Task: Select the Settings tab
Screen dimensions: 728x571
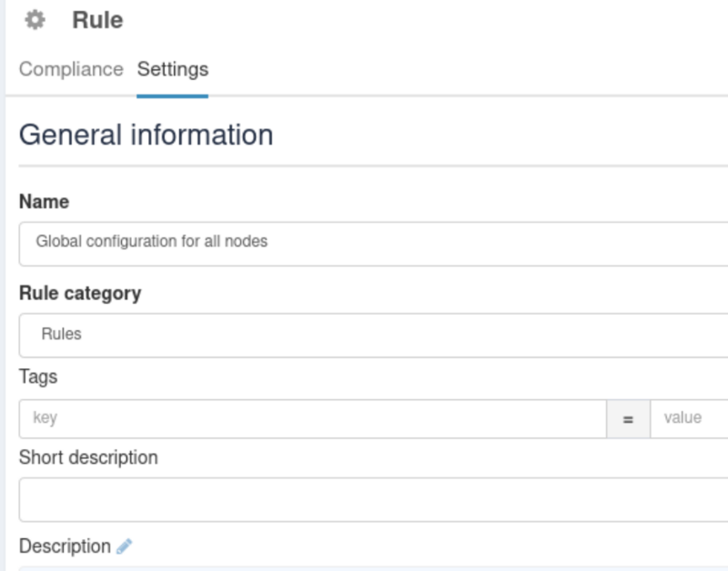Action: point(173,69)
